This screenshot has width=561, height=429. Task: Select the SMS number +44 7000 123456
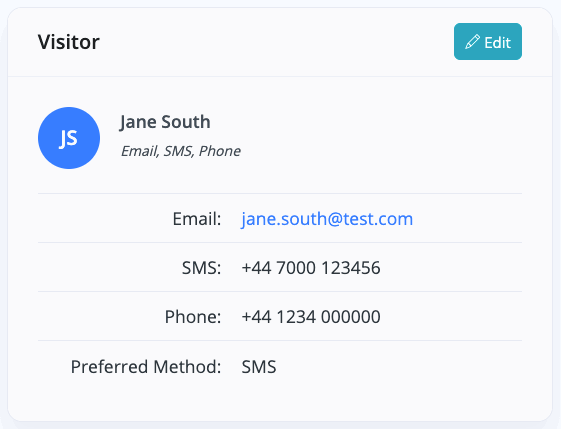coord(311,268)
